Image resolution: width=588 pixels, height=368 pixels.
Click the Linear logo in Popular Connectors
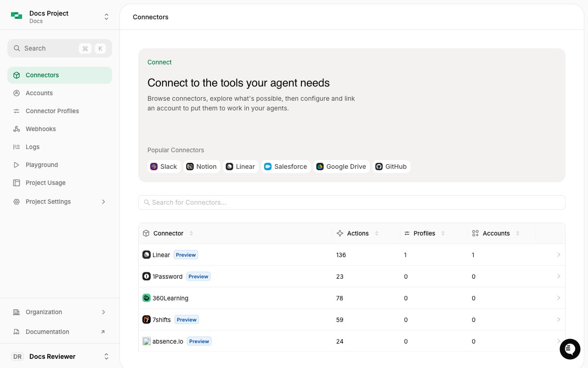[229, 167]
